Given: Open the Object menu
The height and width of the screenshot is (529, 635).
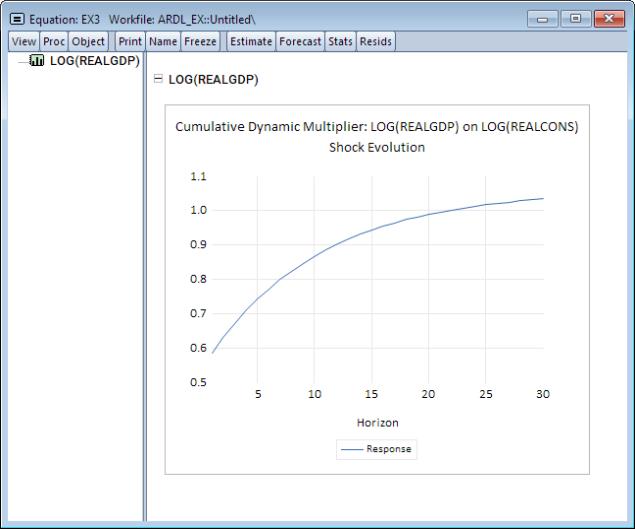Looking at the screenshot, I should [x=89, y=41].
